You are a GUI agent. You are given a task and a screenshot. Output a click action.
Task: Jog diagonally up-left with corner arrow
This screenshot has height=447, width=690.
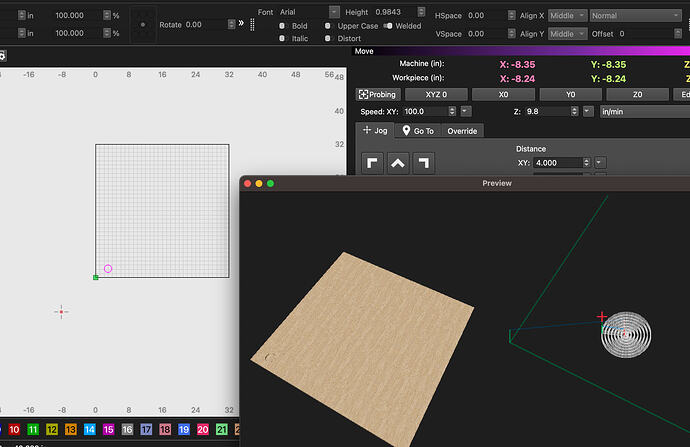point(372,163)
